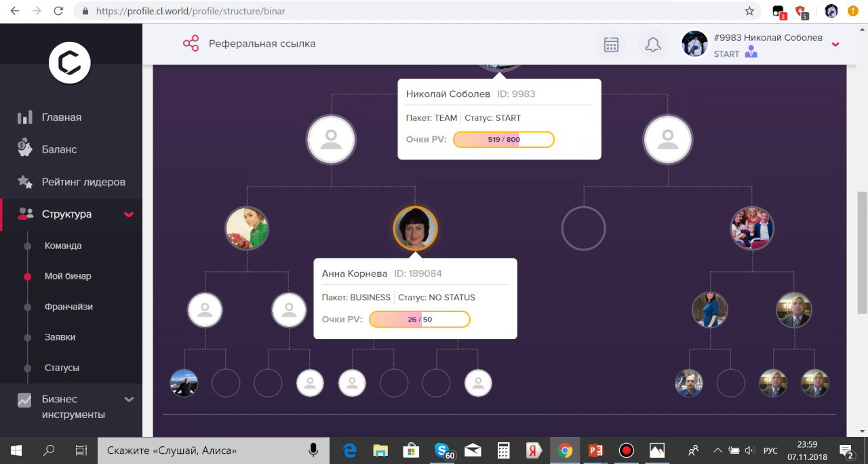Screen dimensions: 868x464
Task: Click the Главная bar chart icon
Action: (24, 117)
